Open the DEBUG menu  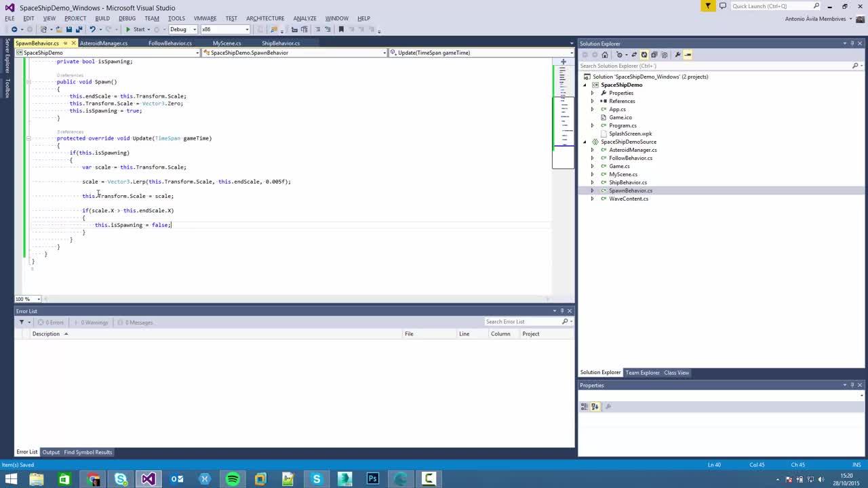[x=127, y=18]
